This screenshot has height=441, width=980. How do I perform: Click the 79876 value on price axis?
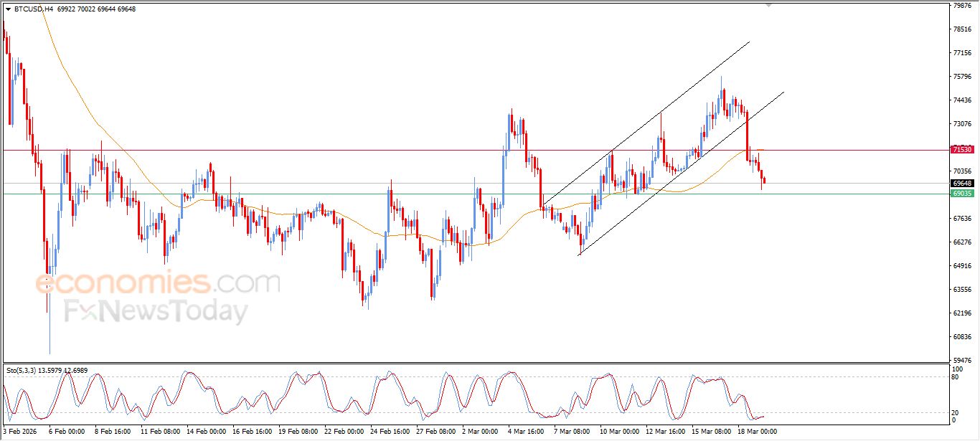coord(963,6)
